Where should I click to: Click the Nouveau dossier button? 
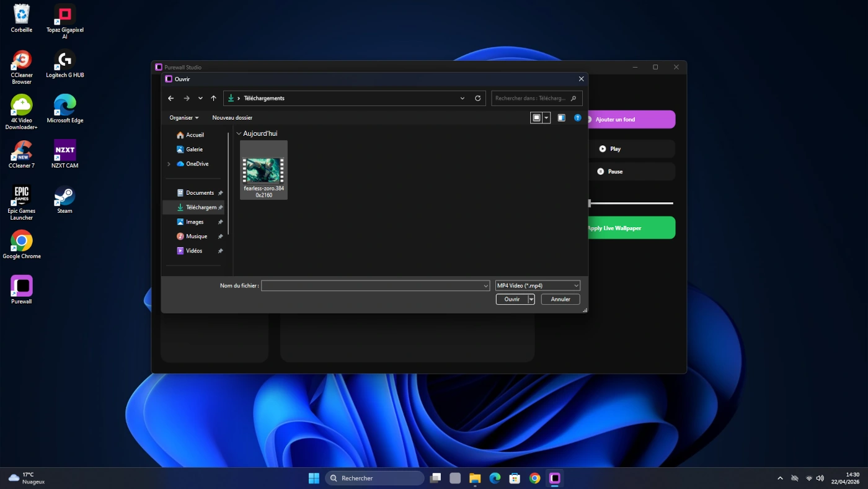point(232,118)
